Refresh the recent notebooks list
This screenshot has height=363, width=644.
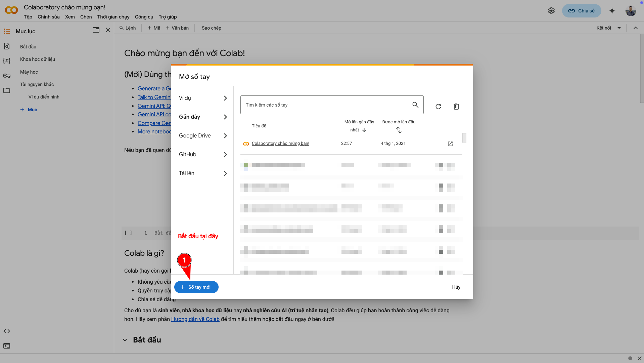click(x=438, y=106)
